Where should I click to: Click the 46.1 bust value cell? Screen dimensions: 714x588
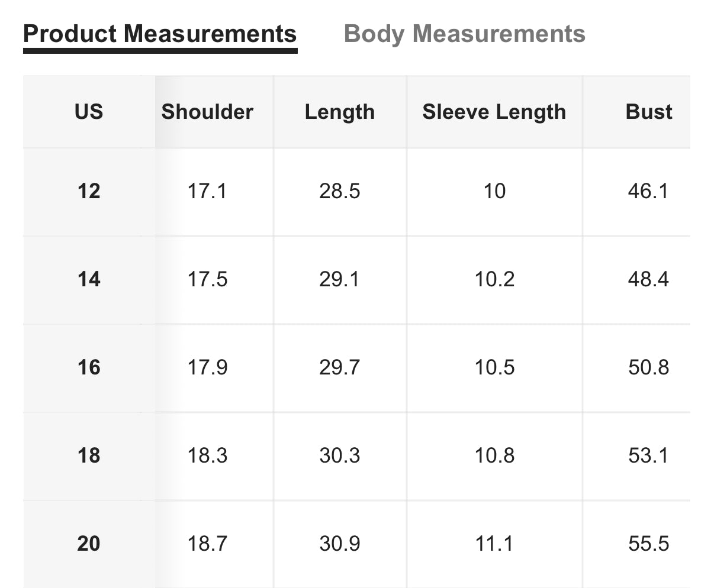click(648, 191)
